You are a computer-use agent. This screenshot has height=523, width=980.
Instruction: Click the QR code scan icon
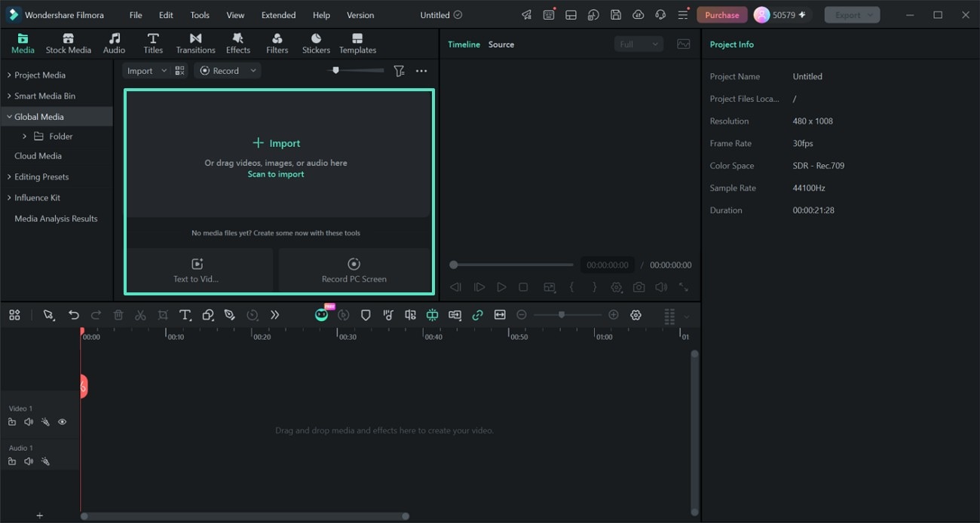click(179, 71)
